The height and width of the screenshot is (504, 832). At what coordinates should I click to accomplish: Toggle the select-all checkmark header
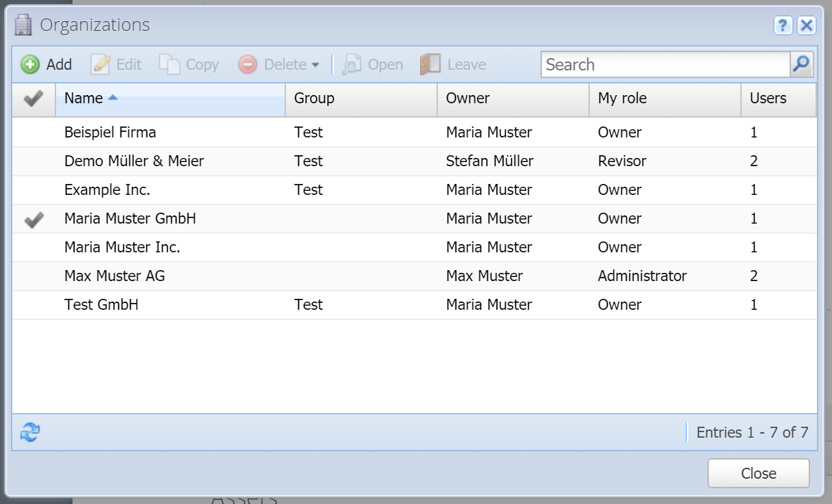pyautogui.click(x=34, y=99)
